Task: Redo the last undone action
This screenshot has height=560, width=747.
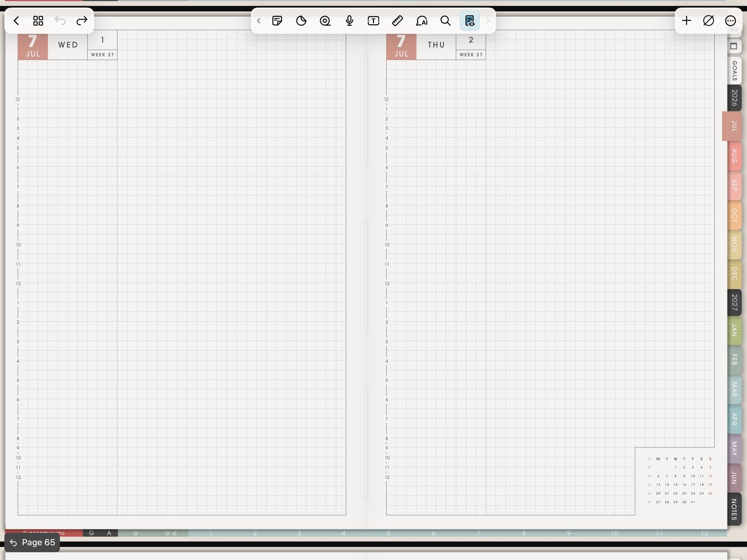Action: coord(82,21)
